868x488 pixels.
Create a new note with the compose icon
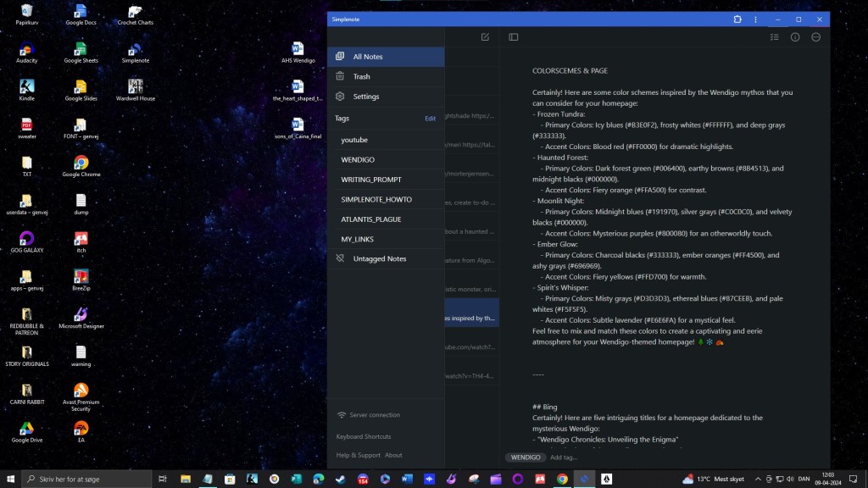(x=485, y=37)
